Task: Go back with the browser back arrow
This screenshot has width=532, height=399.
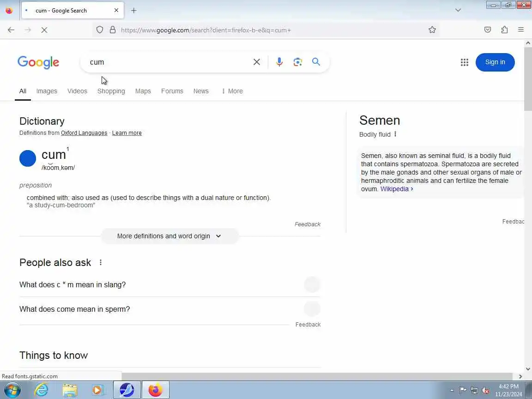Action: pos(11,30)
